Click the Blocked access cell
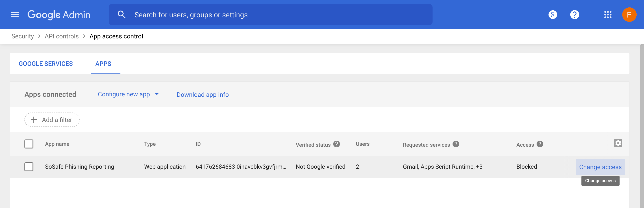The height and width of the screenshot is (208, 644). click(527, 167)
